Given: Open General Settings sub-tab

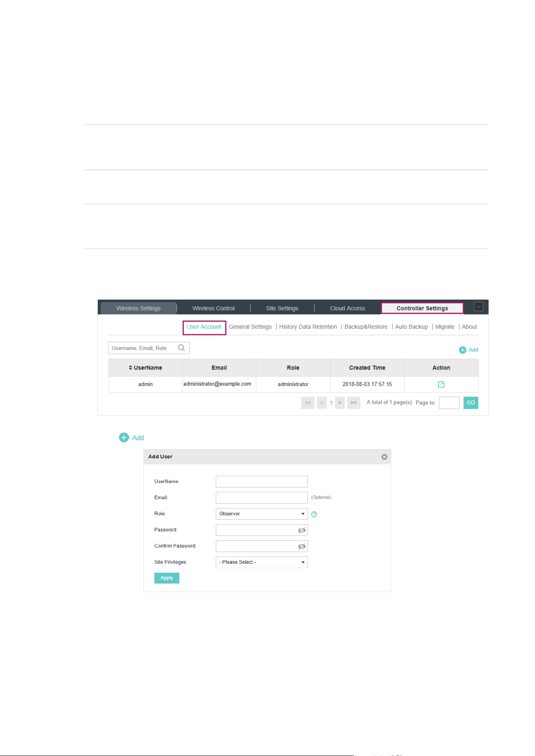Looking at the screenshot, I should (x=250, y=327).
